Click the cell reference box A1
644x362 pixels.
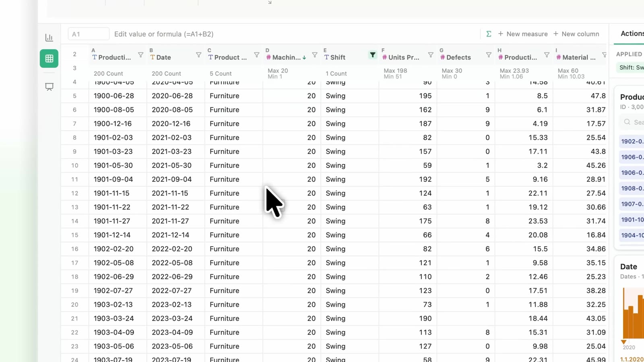coord(89,34)
